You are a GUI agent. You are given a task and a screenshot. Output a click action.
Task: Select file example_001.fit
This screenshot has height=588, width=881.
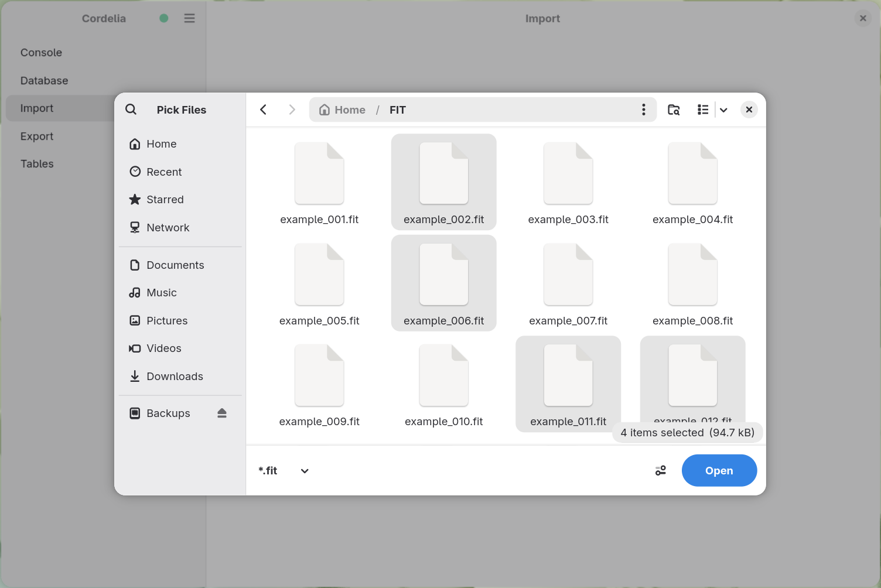tap(319, 182)
